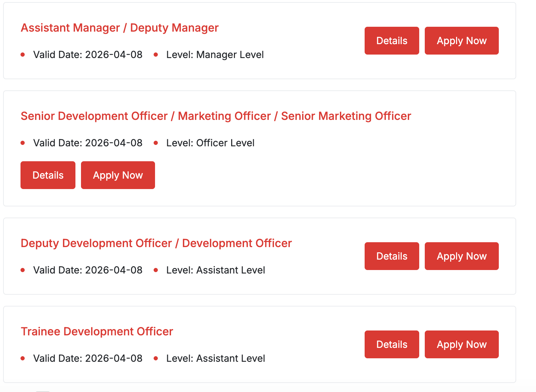Click Details for Assistant Manager / Deputy Manager
The height and width of the screenshot is (392, 536).
pyautogui.click(x=392, y=41)
